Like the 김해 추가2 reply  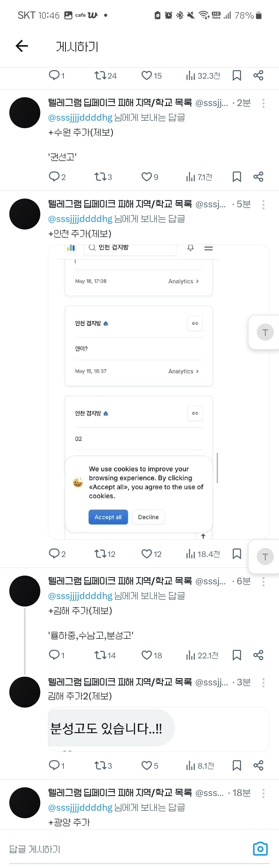pos(146,765)
